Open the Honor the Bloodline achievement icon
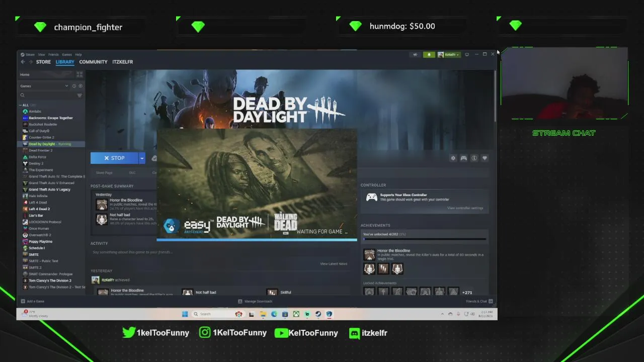 pyautogui.click(x=102, y=204)
